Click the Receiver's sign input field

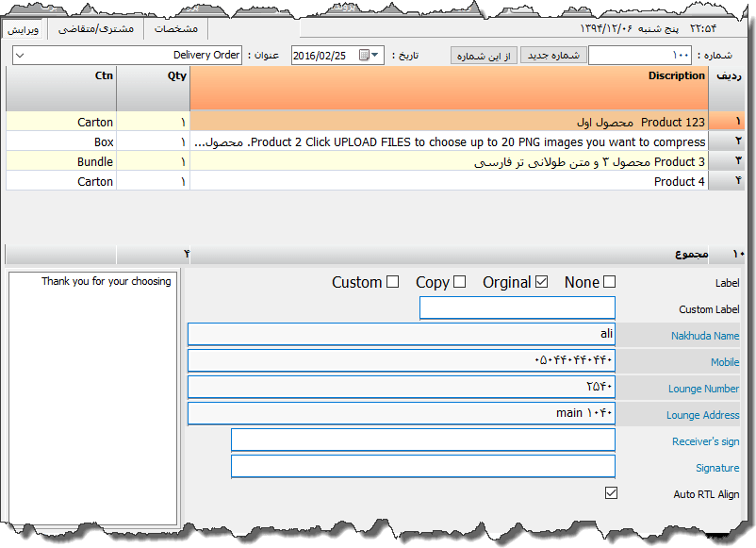[x=422, y=440]
